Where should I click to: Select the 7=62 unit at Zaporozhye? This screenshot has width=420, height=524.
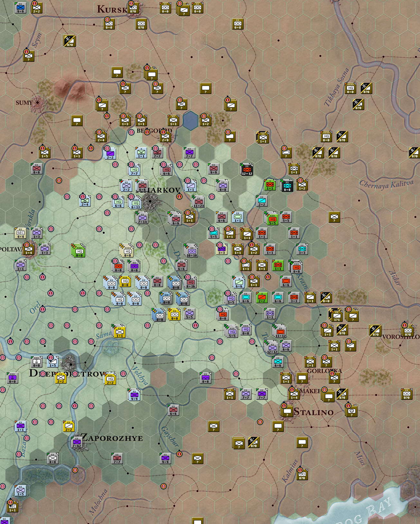coord(77,442)
